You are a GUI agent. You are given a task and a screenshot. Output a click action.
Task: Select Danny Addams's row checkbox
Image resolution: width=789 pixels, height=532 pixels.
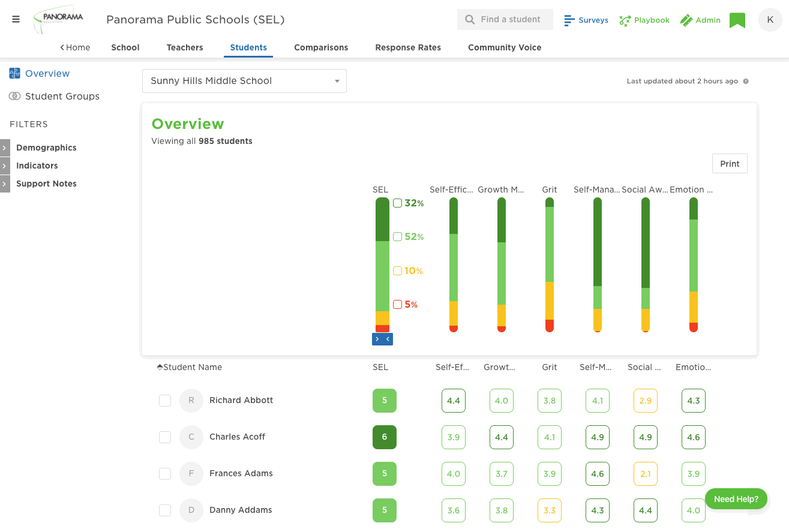click(x=165, y=510)
